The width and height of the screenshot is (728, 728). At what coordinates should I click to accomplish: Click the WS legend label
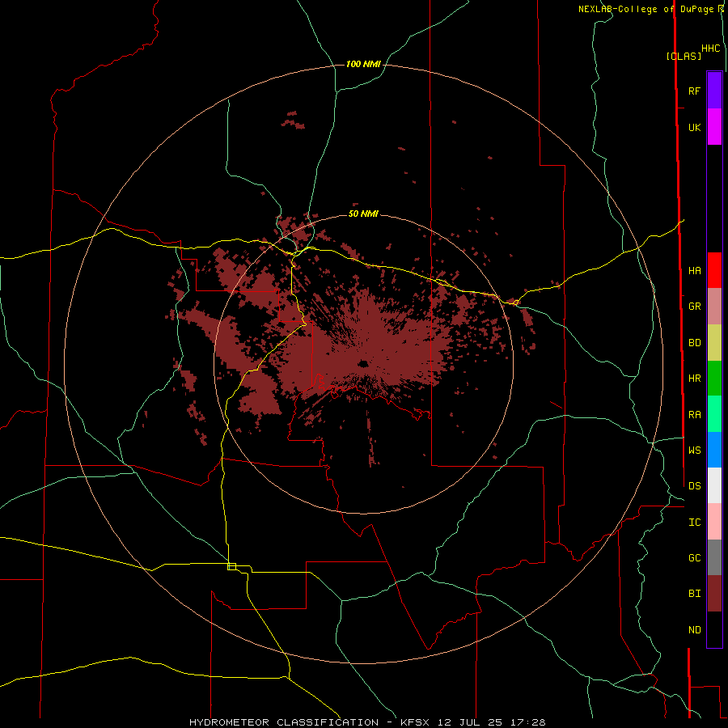tap(694, 451)
